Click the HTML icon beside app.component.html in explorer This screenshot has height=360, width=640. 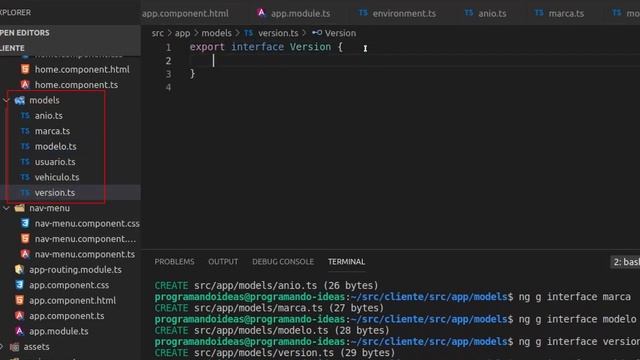click(19, 300)
